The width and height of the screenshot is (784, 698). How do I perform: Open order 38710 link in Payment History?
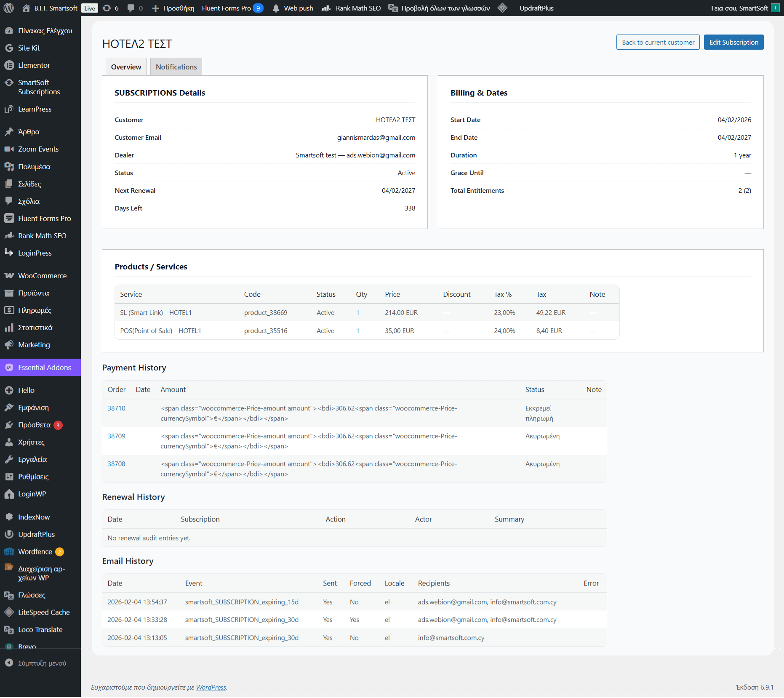116,408
